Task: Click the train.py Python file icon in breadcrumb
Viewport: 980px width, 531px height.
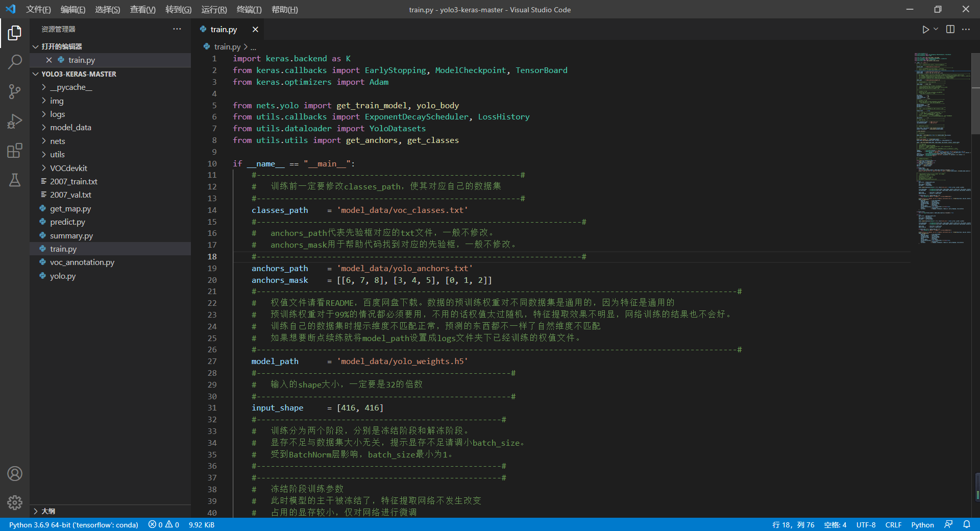Action: (207, 46)
